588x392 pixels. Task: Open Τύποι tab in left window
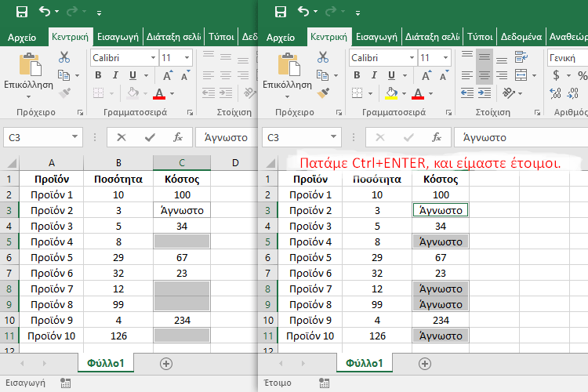tap(221, 37)
